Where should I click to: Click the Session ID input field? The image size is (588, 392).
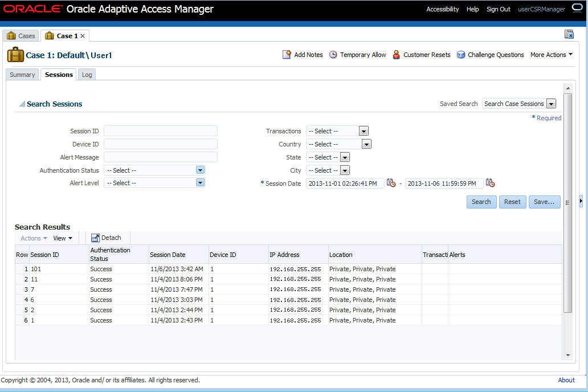[x=161, y=131]
